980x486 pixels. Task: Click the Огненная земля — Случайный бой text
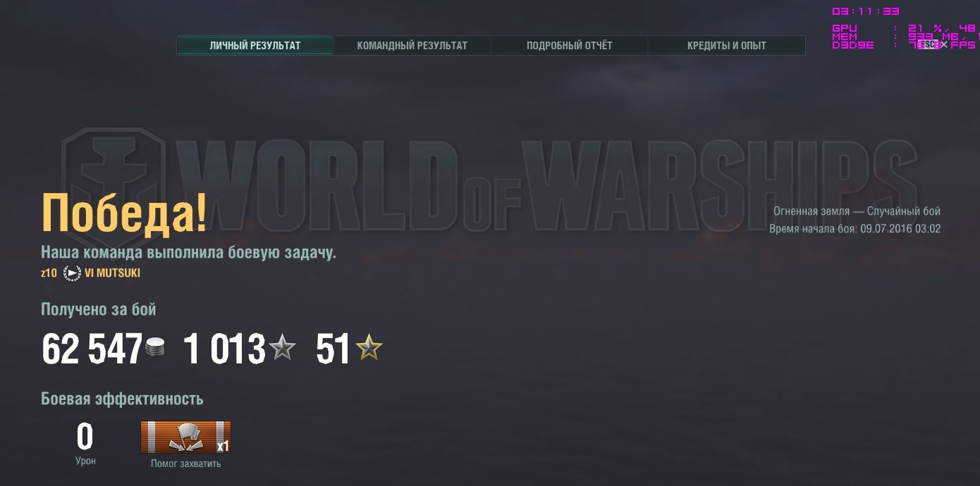[x=857, y=211]
